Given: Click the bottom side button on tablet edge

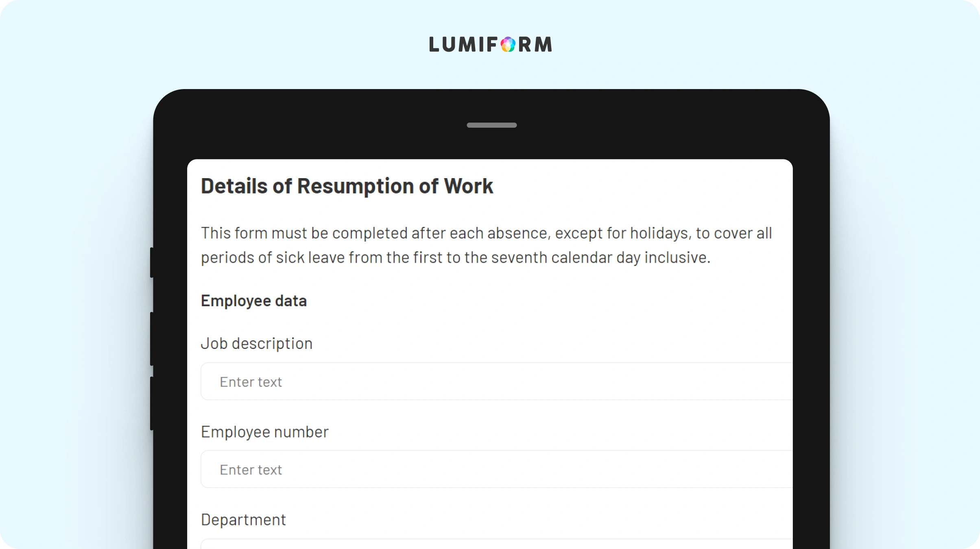Looking at the screenshot, I should click(x=152, y=403).
